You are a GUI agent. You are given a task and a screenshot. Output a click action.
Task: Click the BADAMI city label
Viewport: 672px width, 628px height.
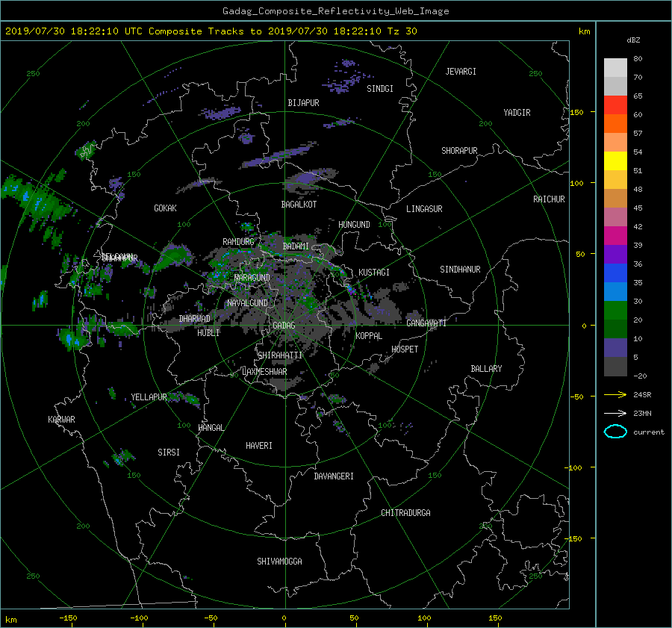pyautogui.click(x=296, y=246)
